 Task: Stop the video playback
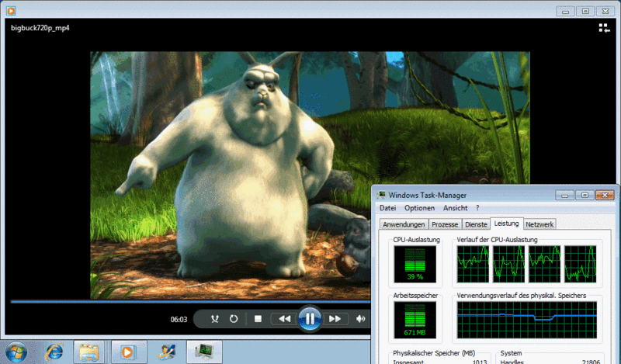point(258,319)
